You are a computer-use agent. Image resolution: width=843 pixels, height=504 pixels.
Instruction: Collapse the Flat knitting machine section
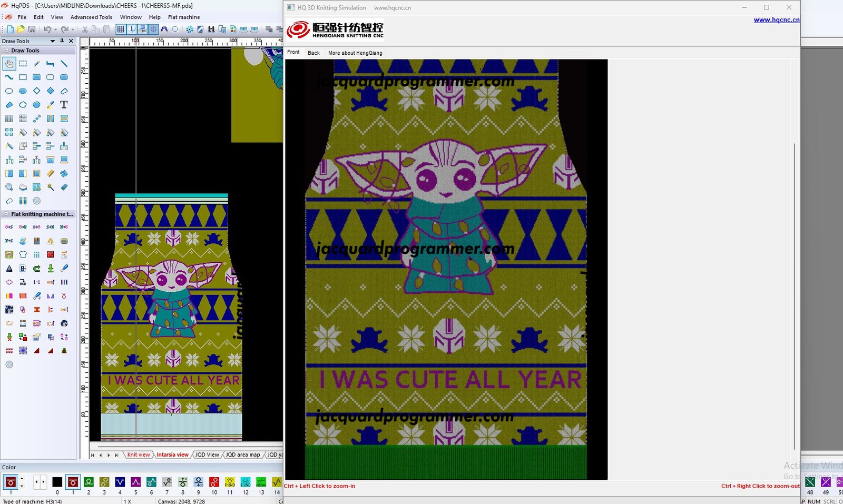[6, 214]
